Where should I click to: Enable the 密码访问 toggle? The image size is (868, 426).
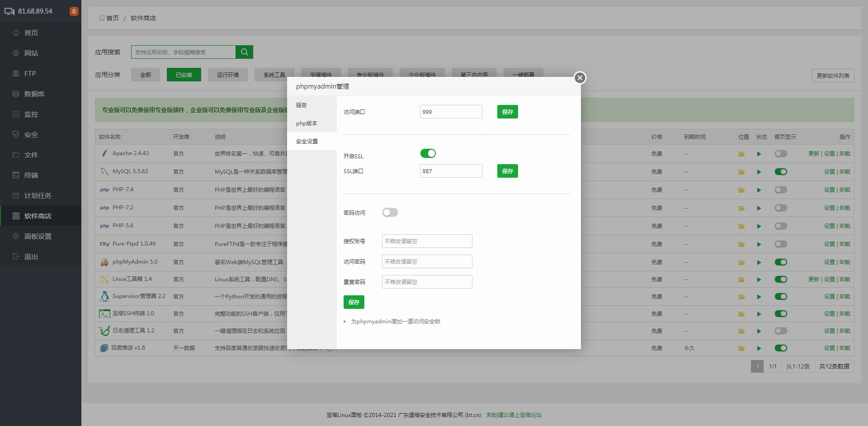[390, 213]
